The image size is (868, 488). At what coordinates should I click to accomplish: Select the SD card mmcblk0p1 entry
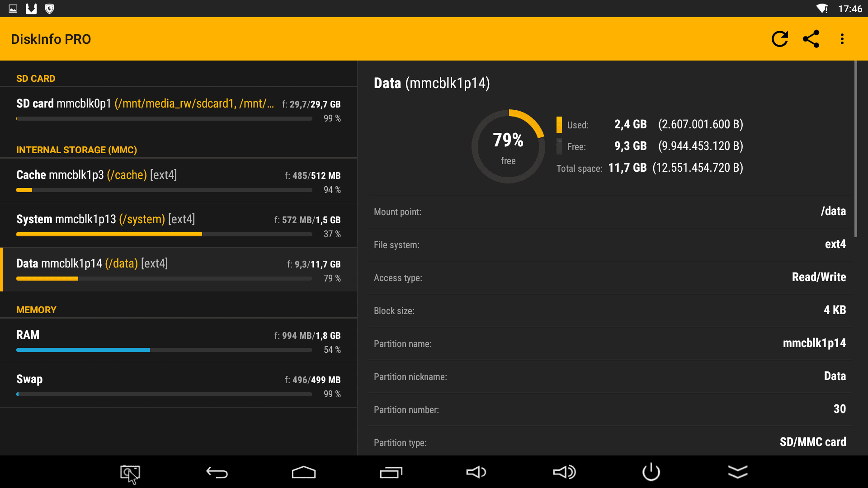tap(179, 110)
